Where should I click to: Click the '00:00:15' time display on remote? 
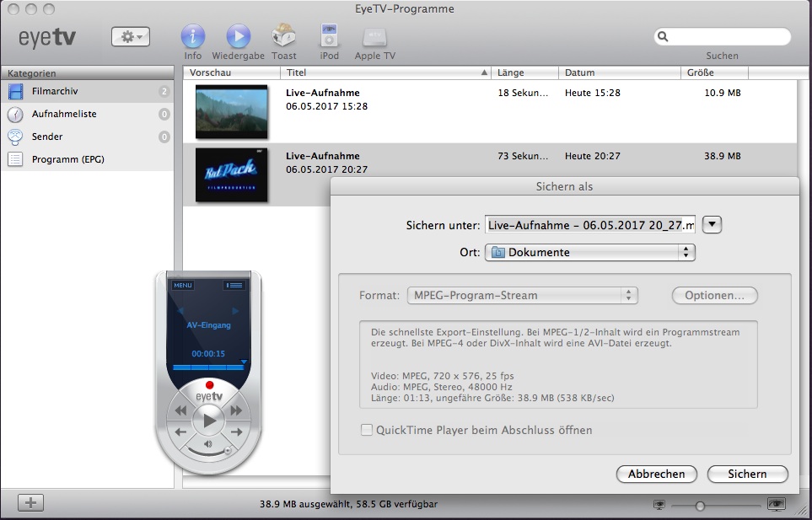(208, 354)
